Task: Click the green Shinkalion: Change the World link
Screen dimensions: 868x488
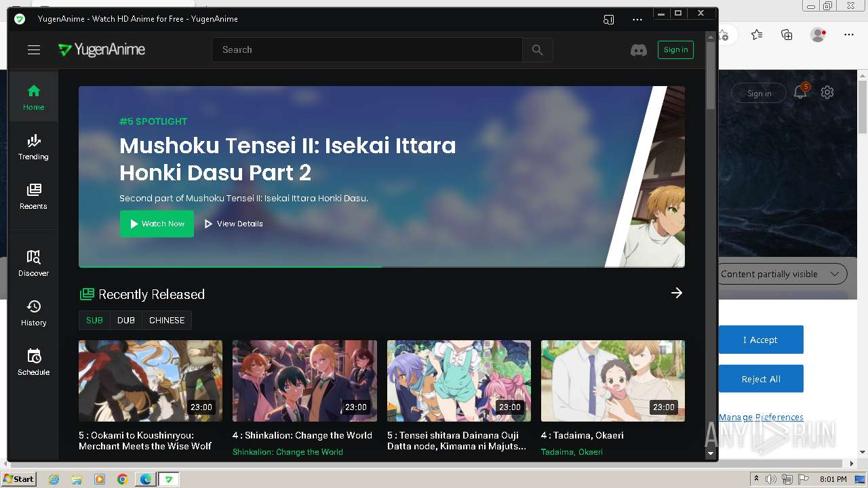Action: click(x=288, y=452)
